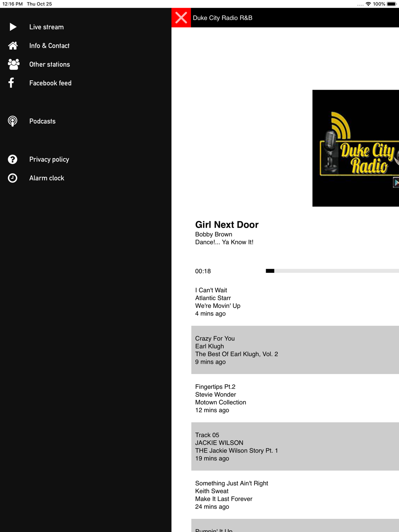
Task: Click the Facebook logo icon in sidebar
Action: (11, 83)
